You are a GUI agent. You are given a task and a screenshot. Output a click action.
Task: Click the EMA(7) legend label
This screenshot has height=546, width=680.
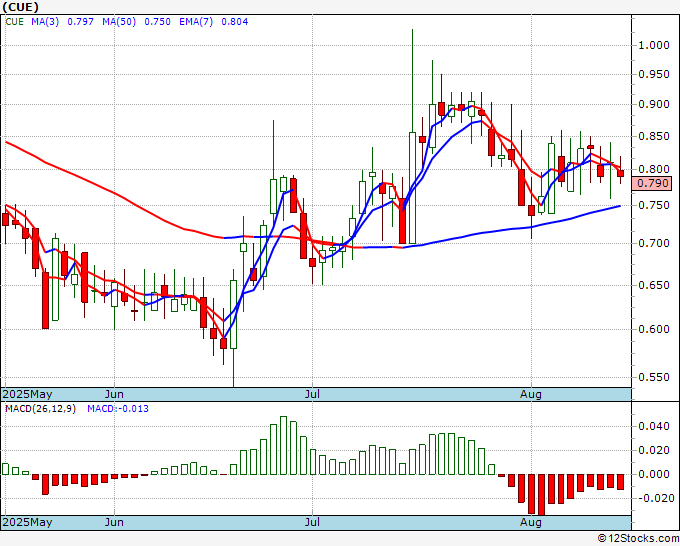pyautogui.click(x=196, y=22)
